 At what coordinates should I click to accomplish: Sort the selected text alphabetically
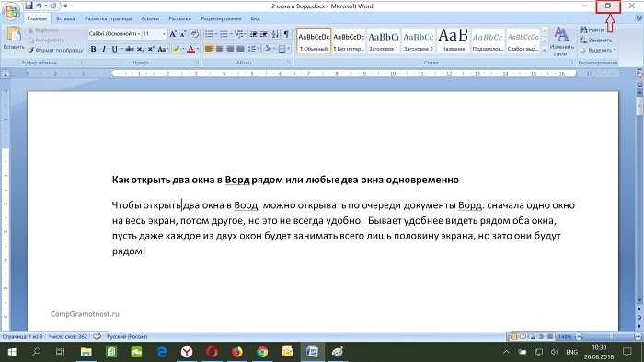click(x=275, y=34)
